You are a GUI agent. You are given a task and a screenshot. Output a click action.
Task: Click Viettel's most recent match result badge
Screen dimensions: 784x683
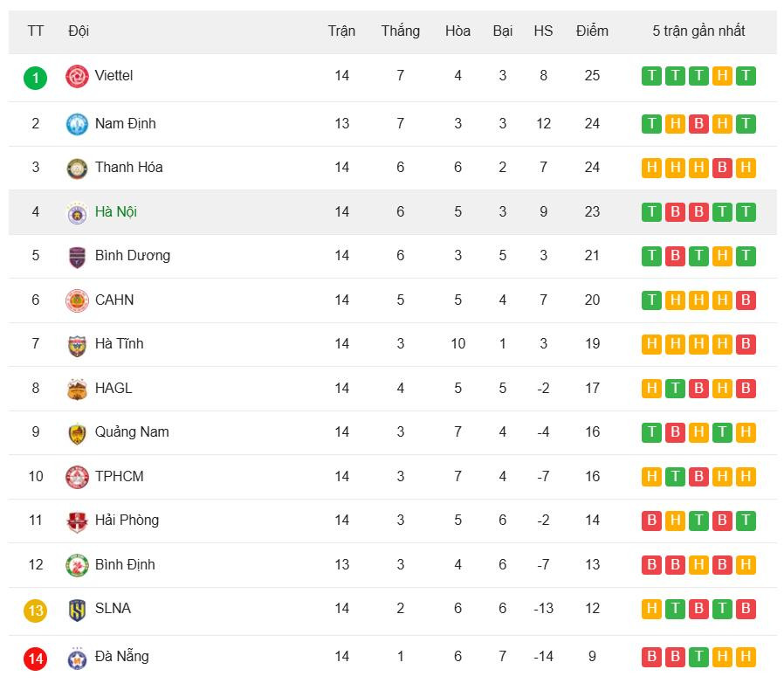tap(746, 76)
